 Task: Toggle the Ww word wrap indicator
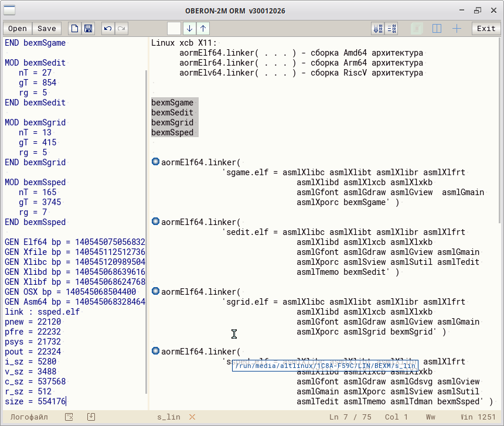coord(431,417)
